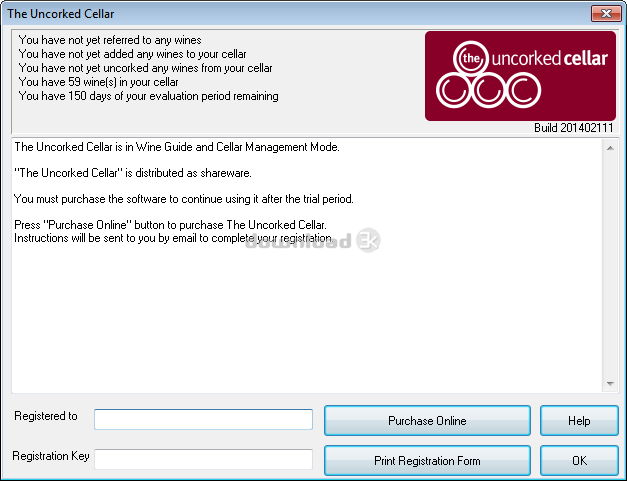
Task: Click "You have not yet referred to any wines"
Action: (110, 40)
